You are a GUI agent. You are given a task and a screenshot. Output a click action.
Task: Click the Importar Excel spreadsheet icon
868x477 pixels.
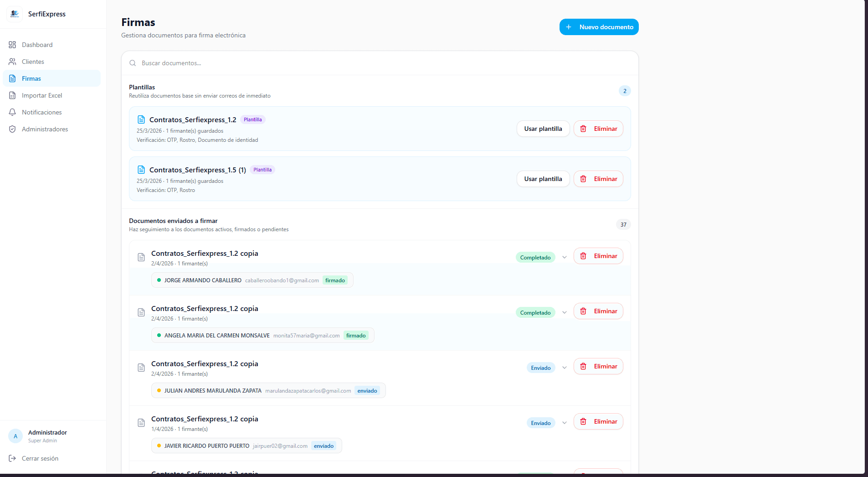[x=12, y=95]
